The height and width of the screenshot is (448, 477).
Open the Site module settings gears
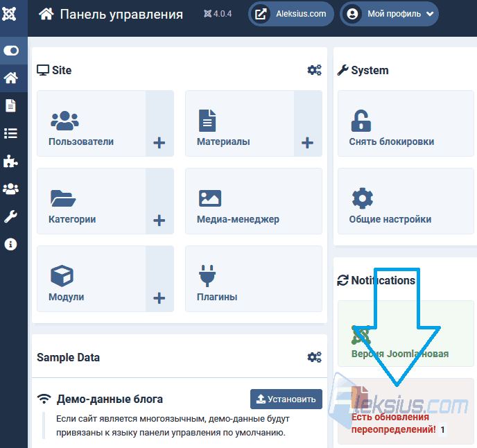(x=314, y=70)
